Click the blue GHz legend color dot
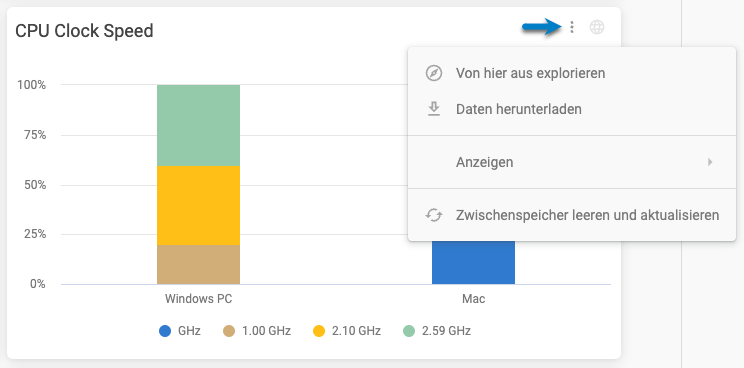This screenshot has width=744, height=368. (x=165, y=331)
